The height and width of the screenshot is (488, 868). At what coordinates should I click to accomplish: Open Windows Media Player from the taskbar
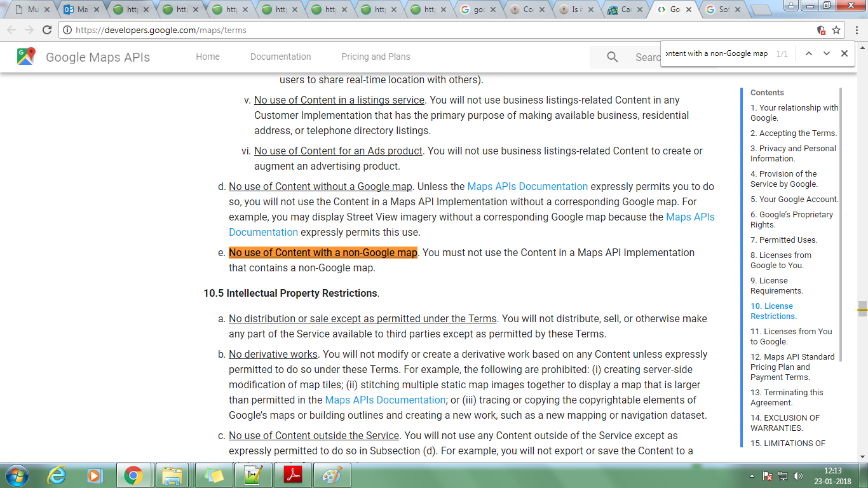95,475
